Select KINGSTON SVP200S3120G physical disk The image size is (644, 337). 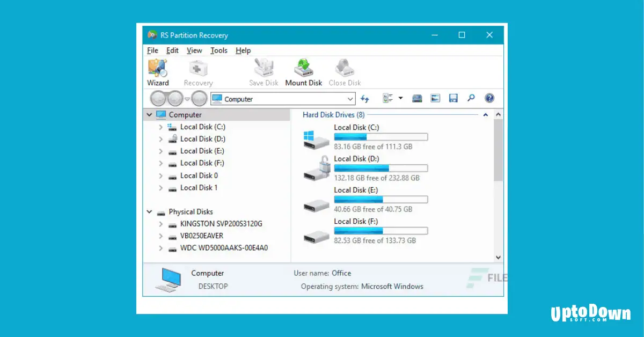[221, 224]
